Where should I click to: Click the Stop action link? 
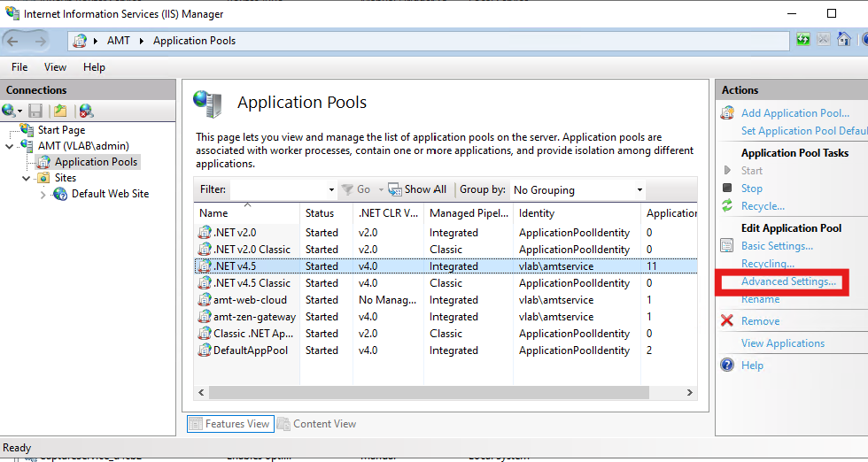752,189
